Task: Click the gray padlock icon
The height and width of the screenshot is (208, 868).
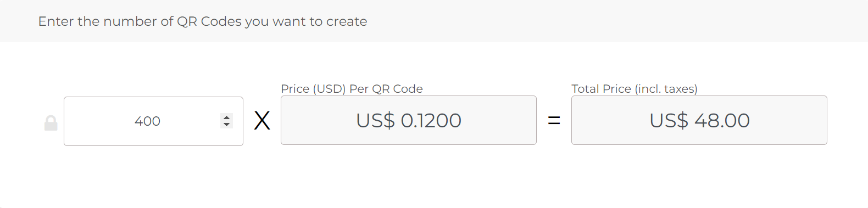Action: (51, 123)
